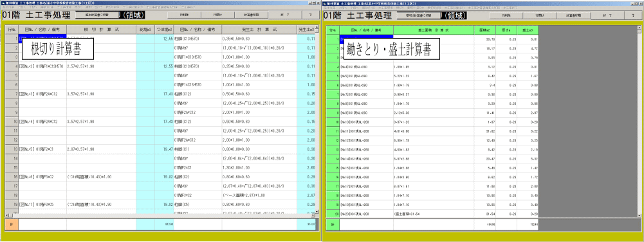Select row 4 header in left 根切り table
The width and height of the screenshot is (644, 242).
[11, 66]
